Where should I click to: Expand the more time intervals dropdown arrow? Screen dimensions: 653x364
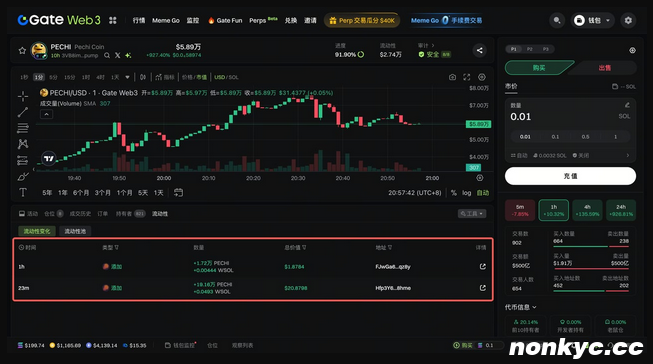pyautogui.click(x=127, y=77)
